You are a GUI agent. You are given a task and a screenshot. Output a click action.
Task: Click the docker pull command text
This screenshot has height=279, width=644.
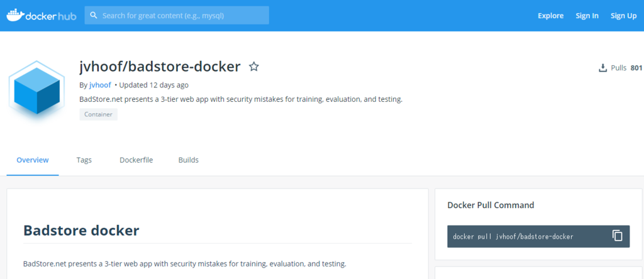[x=513, y=236]
